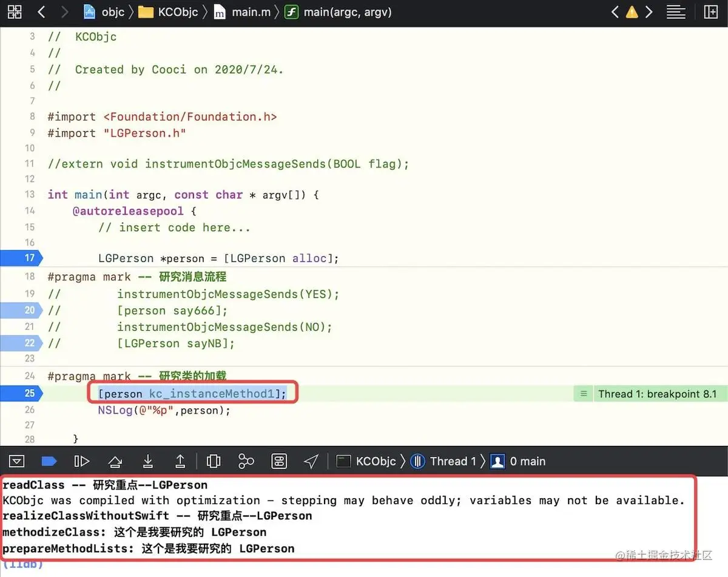Hide the debug area
The height and width of the screenshot is (577, 728).
click(x=17, y=461)
